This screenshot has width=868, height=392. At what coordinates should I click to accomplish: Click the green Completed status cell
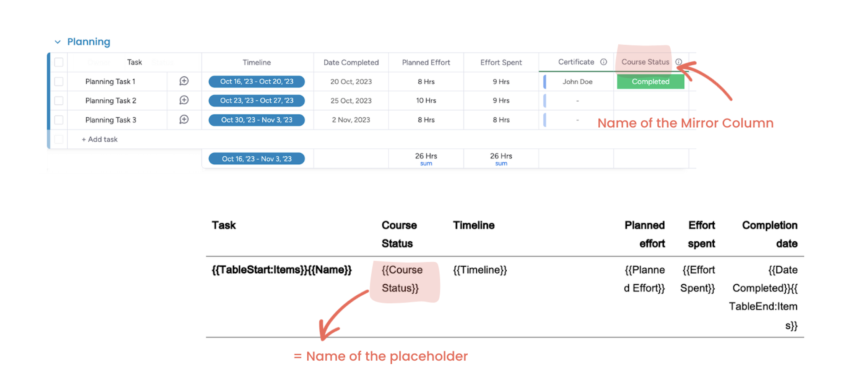coord(650,81)
